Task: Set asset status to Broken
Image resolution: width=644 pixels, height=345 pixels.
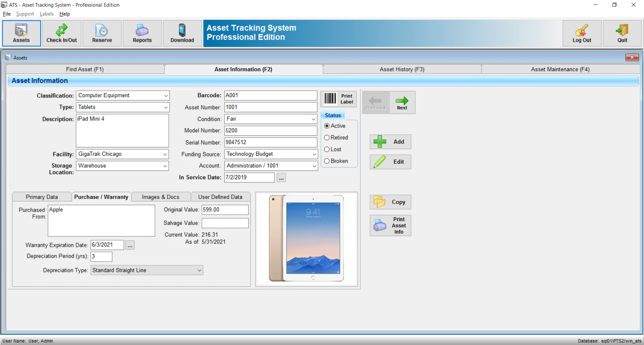Action: click(x=327, y=161)
